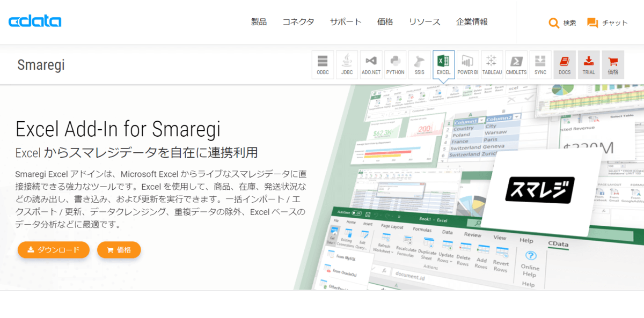Select the Tableau connector icon
644x318 pixels.
click(492, 65)
